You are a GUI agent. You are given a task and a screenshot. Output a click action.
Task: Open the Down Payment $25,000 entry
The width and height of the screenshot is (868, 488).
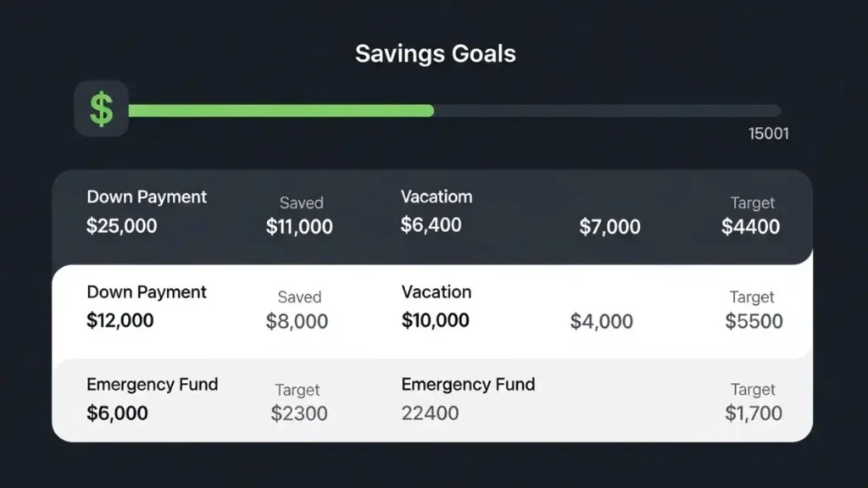pos(146,212)
